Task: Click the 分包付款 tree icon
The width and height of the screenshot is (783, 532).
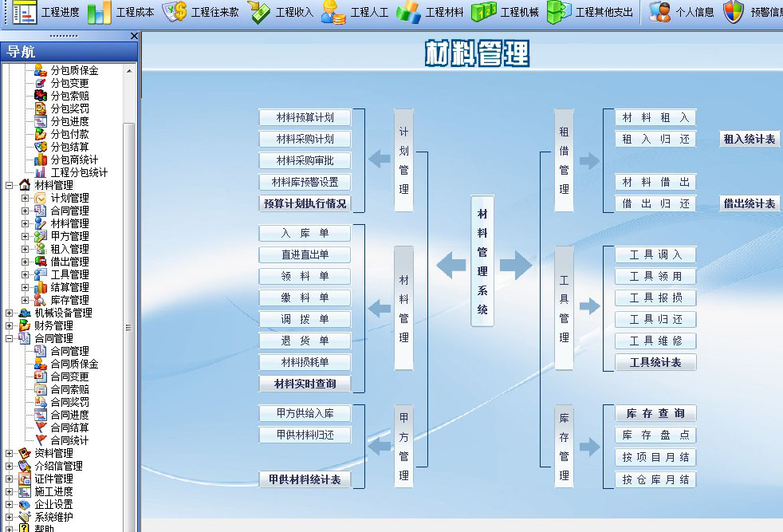Action: pos(41,134)
